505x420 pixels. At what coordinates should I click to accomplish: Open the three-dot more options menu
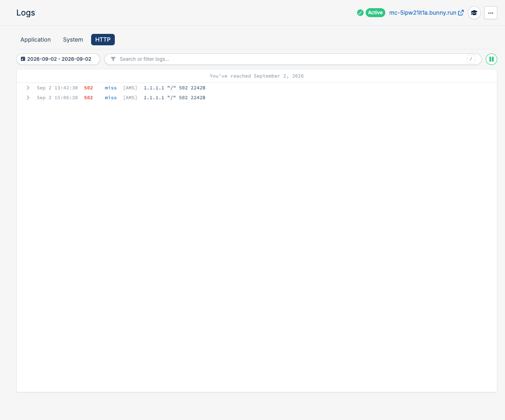pyautogui.click(x=491, y=13)
